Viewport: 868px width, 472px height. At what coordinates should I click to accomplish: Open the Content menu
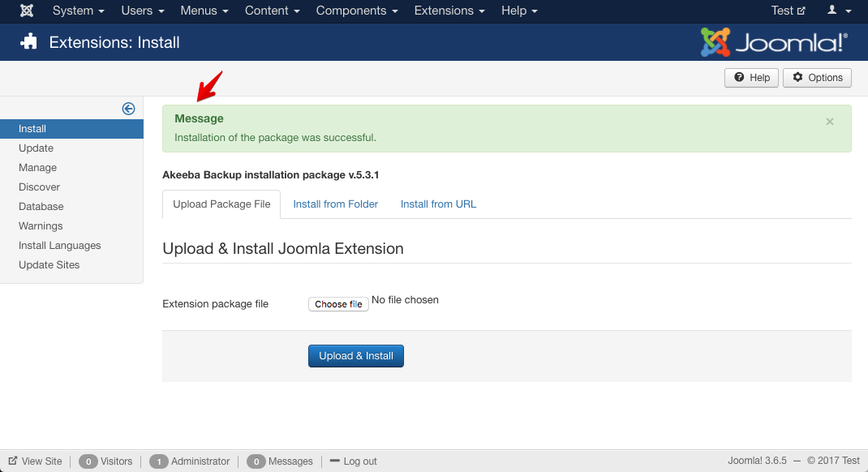tap(272, 11)
